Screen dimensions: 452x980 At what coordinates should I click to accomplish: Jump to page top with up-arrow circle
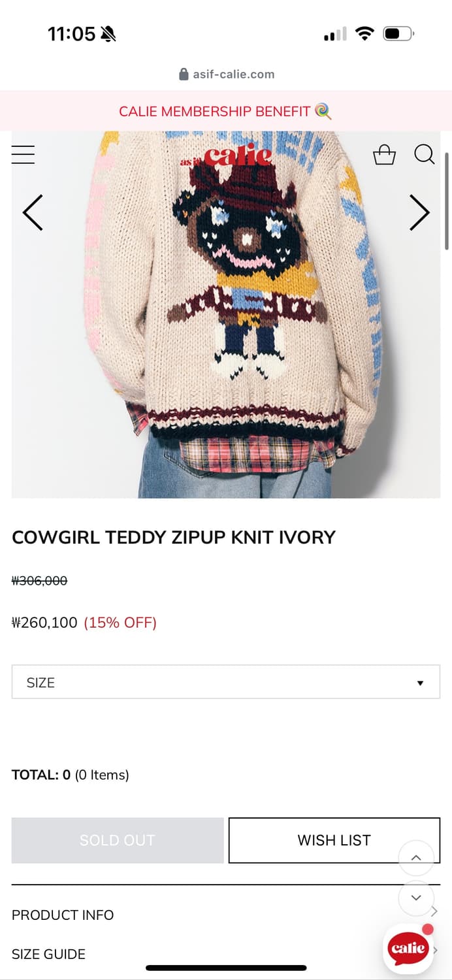(416, 858)
